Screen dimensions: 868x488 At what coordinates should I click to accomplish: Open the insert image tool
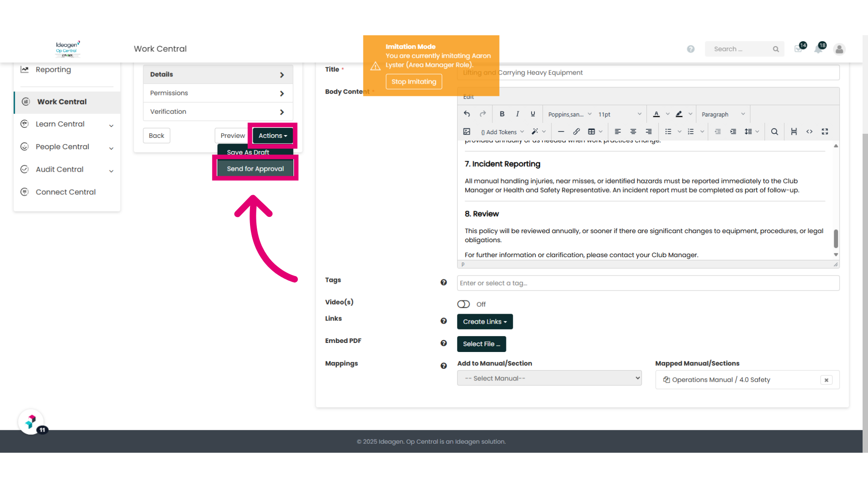pos(467,131)
